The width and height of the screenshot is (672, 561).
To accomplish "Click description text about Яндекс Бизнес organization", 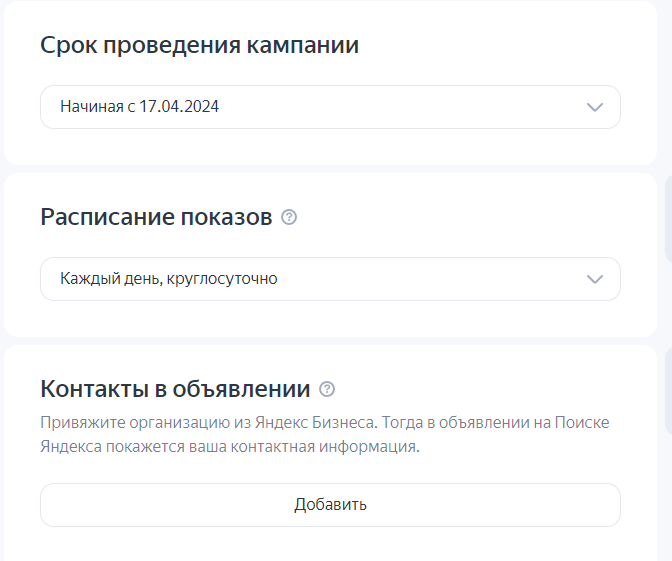I will 325,435.
